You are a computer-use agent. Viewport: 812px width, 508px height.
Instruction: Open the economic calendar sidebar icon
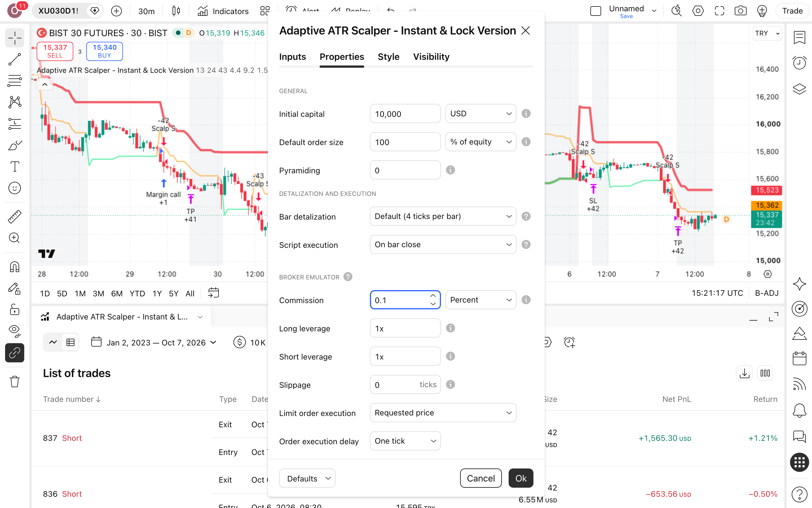coord(800,358)
